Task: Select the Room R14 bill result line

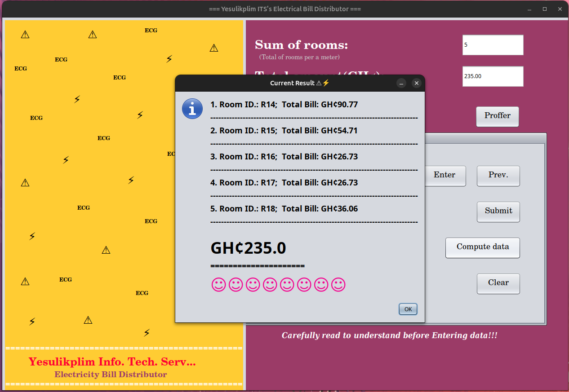Action: click(x=284, y=105)
